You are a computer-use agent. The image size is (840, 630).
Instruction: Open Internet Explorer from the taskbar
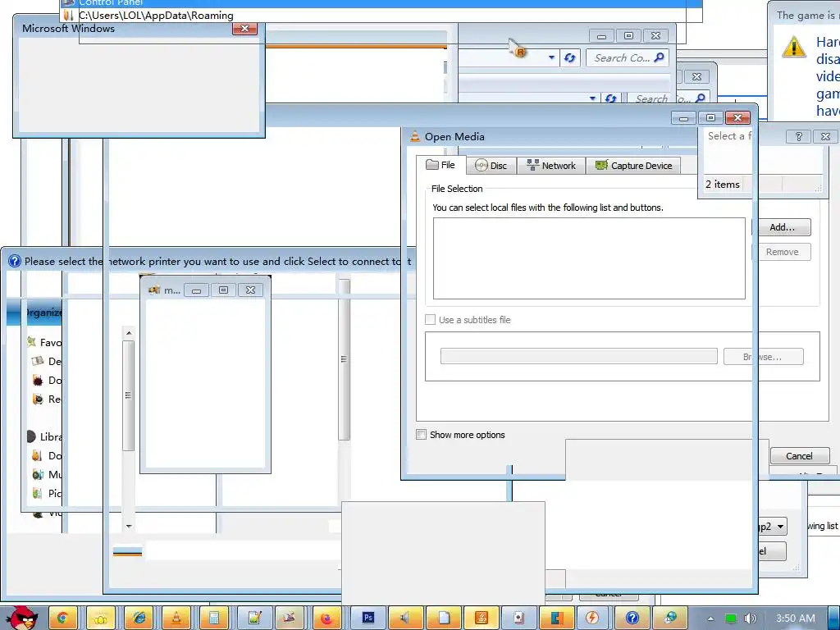click(139, 619)
